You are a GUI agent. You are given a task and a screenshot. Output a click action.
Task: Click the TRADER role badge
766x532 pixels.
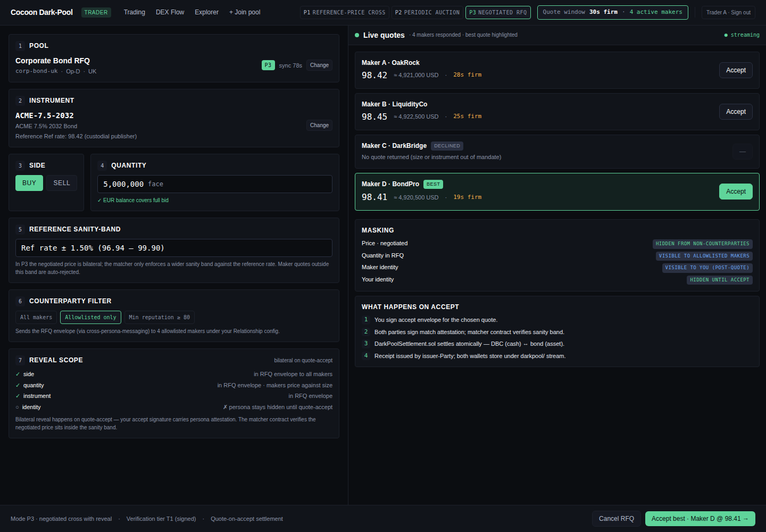pos(96,12)
